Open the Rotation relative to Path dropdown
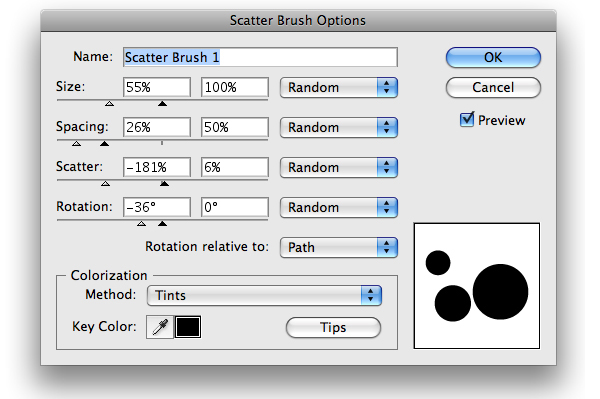The image size is (600, 399). [339, 247]
